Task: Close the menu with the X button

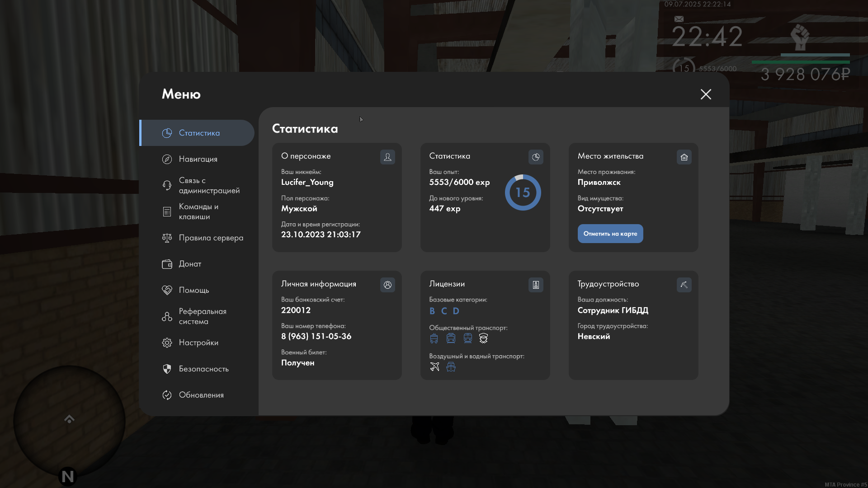Action: (706, 94)
